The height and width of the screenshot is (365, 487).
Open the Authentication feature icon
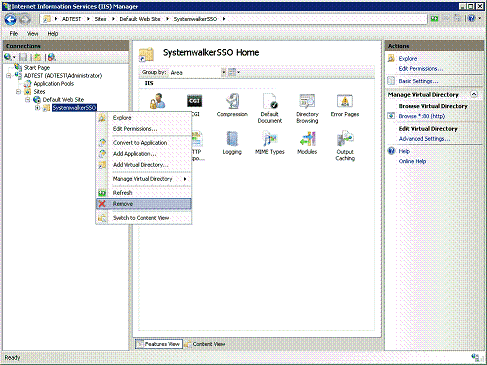[157, 101]
